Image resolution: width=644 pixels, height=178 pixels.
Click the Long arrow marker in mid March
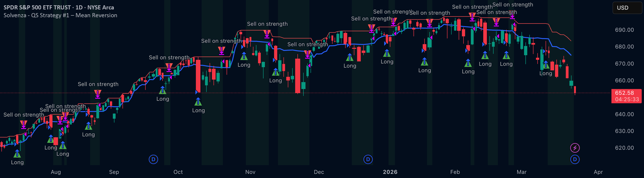(x=546, y=65)
